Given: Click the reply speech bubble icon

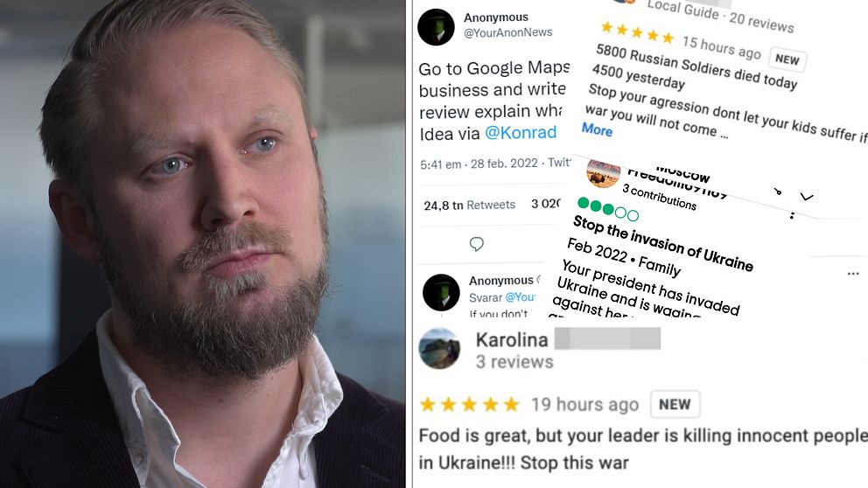Looking at the screenshot, I should tap(477, 244).
